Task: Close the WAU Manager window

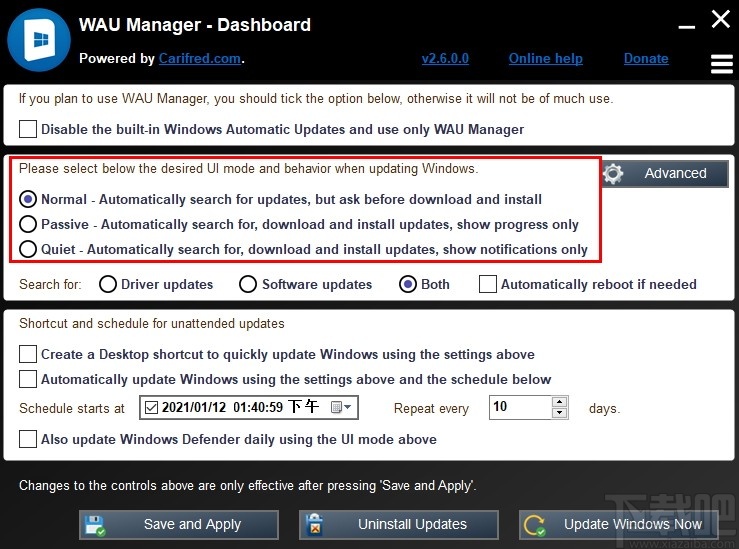Action: tap(721, 19)
